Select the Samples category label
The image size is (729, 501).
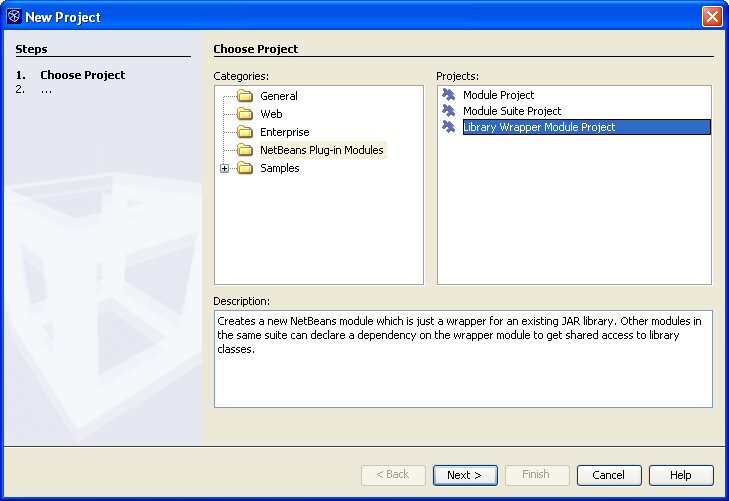(279, 168)
